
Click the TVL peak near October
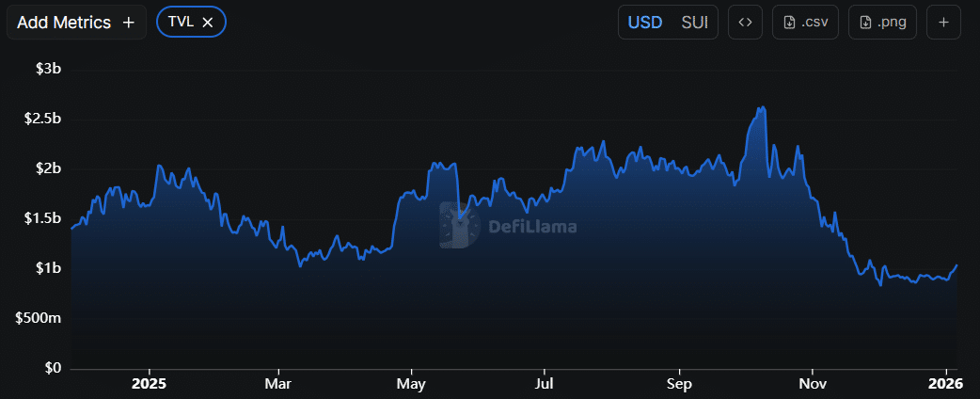click(x=762, y=107)
